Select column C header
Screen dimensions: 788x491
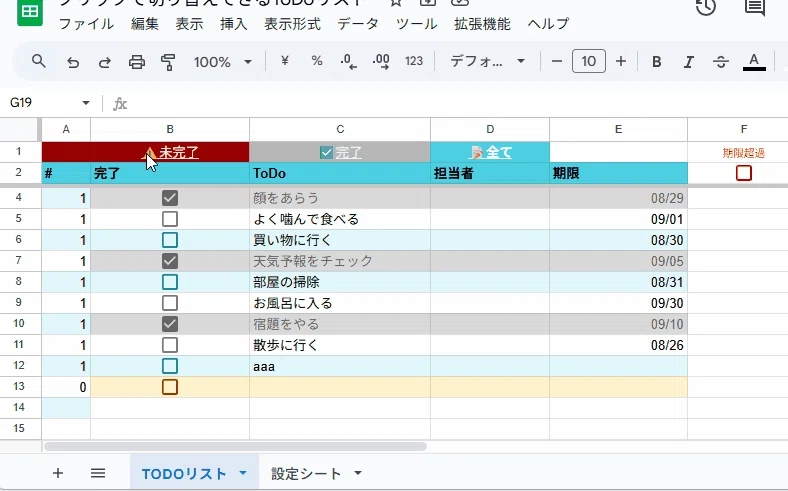[x=340, y=130]
